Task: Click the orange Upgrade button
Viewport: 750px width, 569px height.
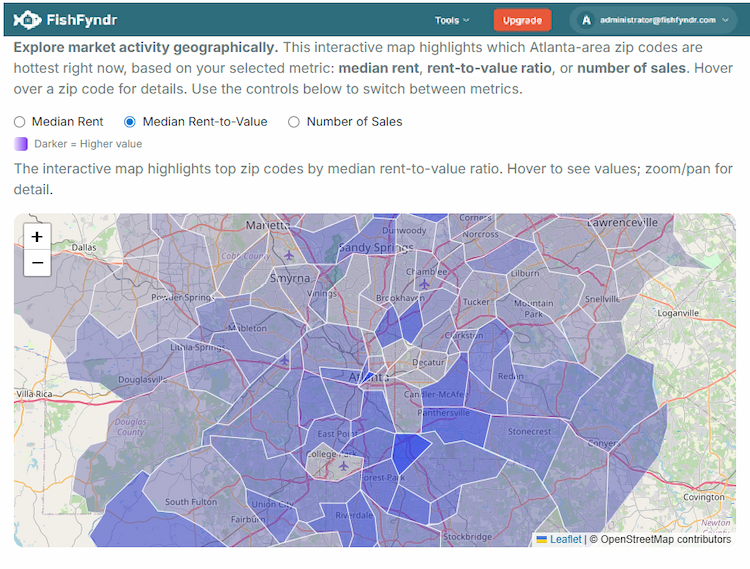Action: pyautogui.click(x=522, y=20)
